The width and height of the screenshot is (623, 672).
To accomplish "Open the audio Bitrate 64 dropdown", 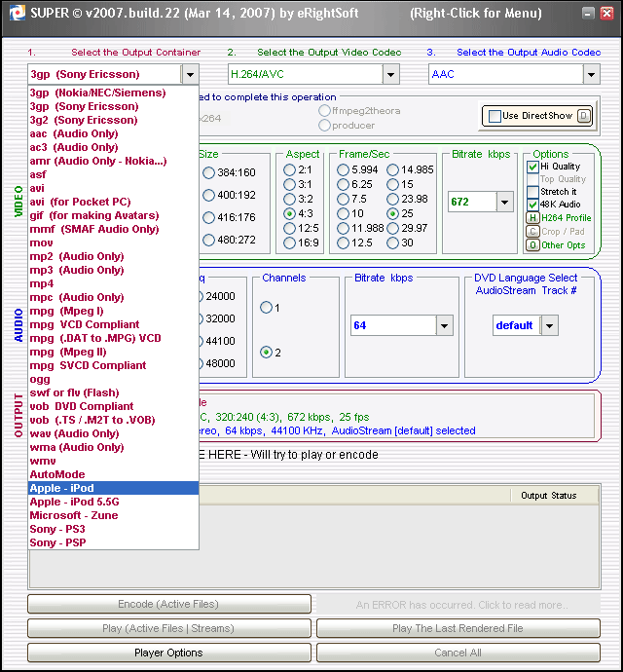I will point(444,325).
